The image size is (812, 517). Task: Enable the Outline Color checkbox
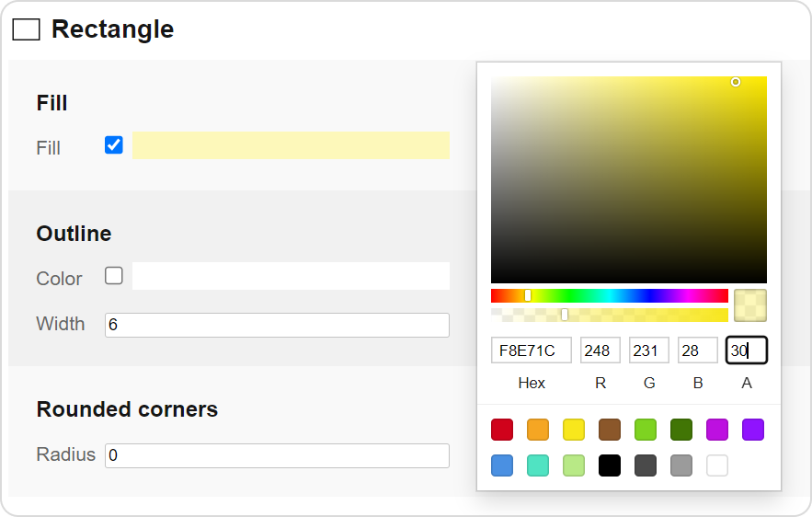pyautogui.click(x=114, y=276)
